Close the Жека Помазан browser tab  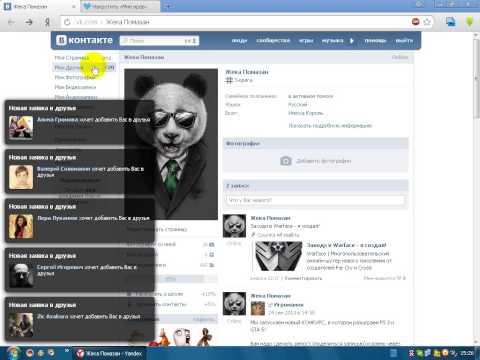tap(74, 6)
